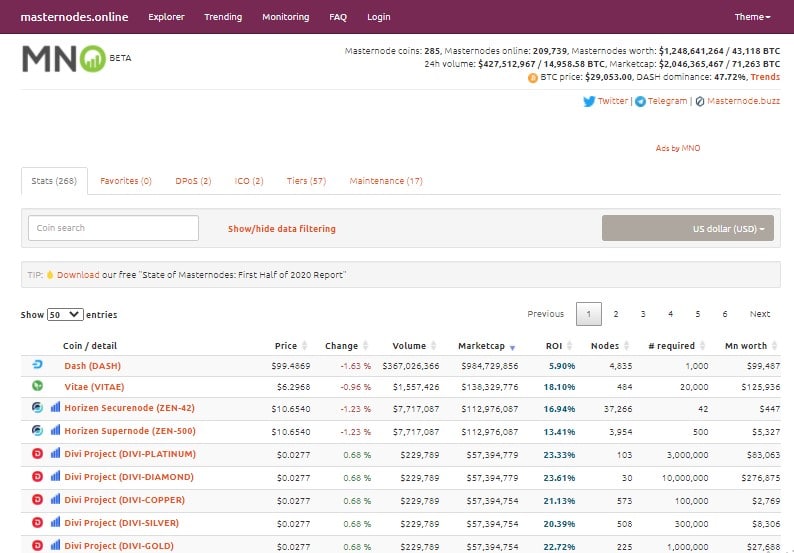Sort table by # required column arrows
The height and width of the screenshot is (553, 794).
[x=702, y=345]
